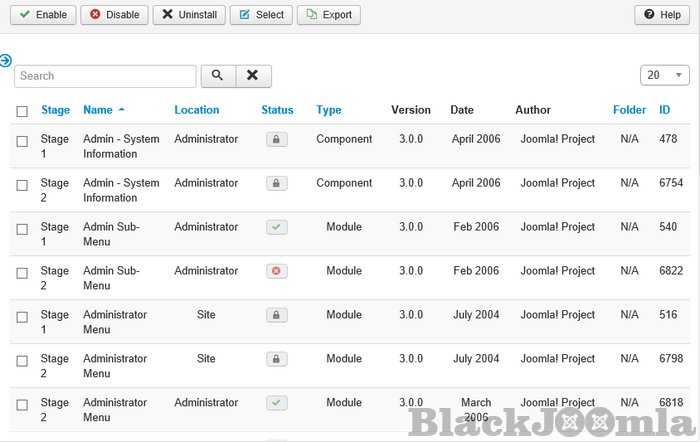Image resolution: width=700 pixels, height=442 pixels.
Task: Open the list limit dropdown showing 20
Action: [664, 76]
